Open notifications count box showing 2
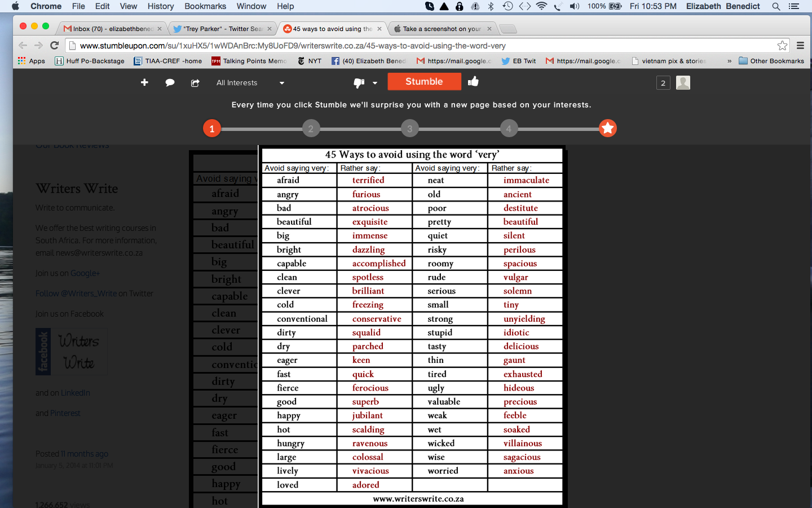The width and height of the screenshot is (812, 508). coord(663,83)
